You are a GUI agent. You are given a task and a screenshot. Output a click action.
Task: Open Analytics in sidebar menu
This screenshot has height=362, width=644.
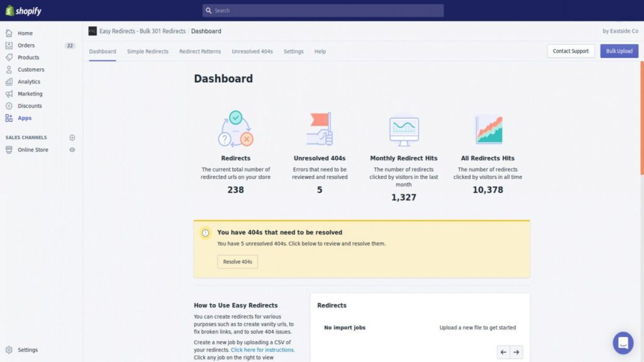[x=29, y=82]
